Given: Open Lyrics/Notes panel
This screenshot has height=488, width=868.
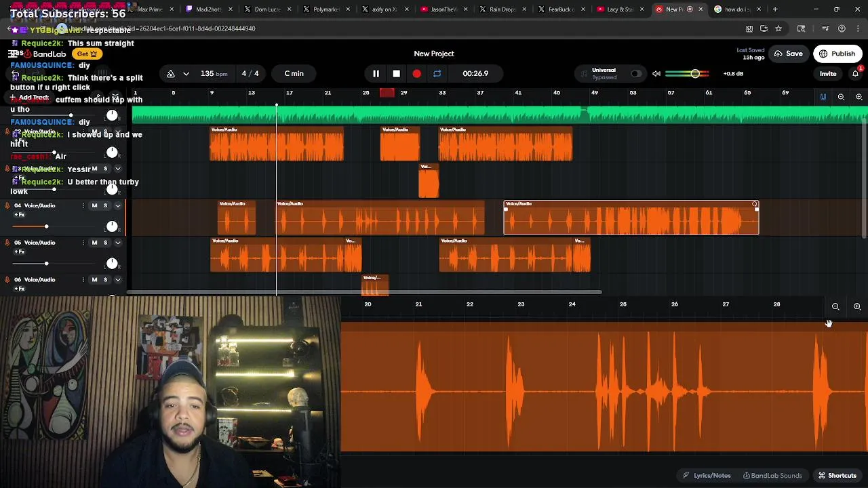Looking at the screenshot, I should [x=707, y=475].
